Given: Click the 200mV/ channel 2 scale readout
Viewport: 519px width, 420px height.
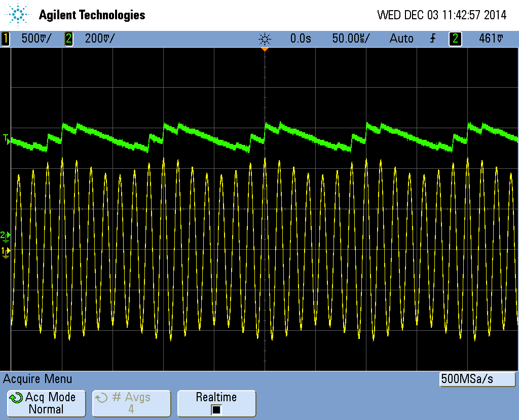Looking at the screenshot, I should 99,39.
